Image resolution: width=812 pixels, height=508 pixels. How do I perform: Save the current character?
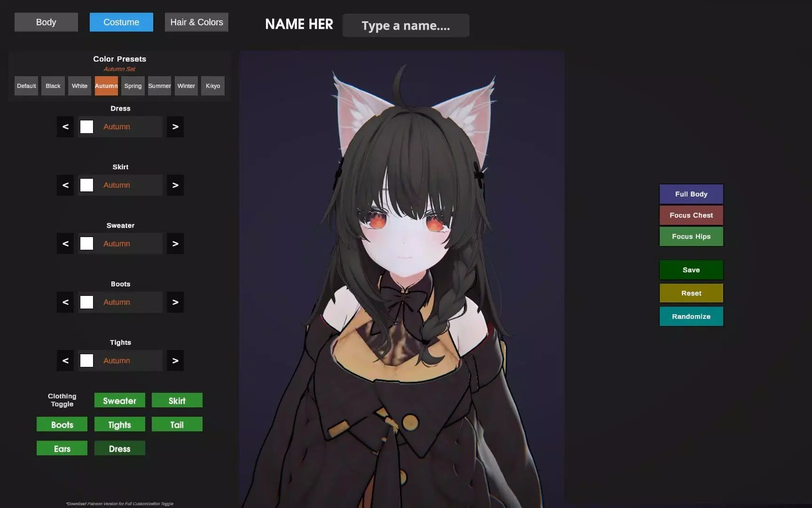(691, 270)
